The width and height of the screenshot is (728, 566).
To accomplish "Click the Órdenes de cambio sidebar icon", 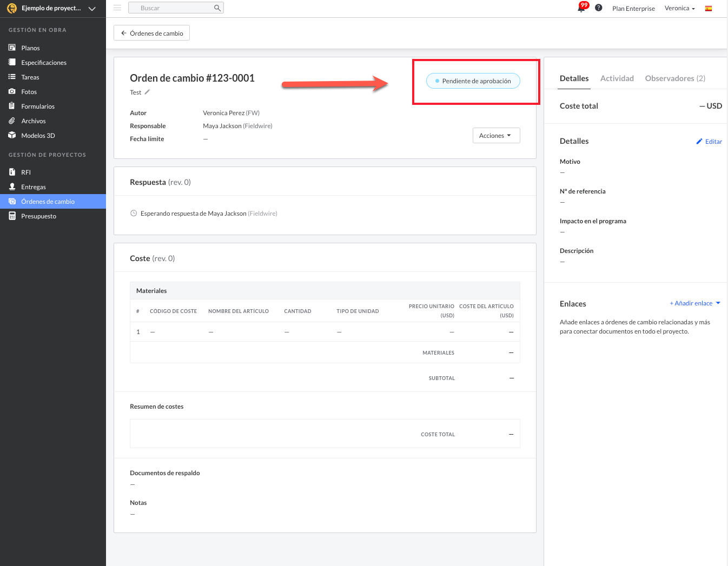I will click(12, 201).
